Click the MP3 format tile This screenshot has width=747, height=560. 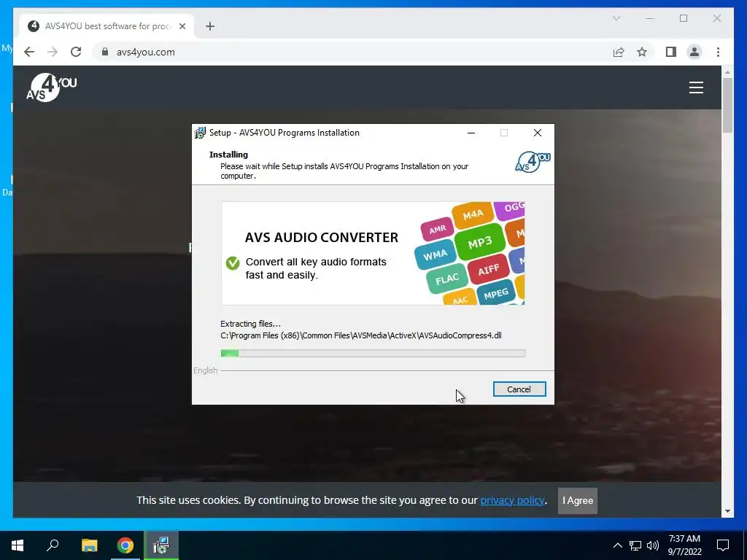(479, 243)
